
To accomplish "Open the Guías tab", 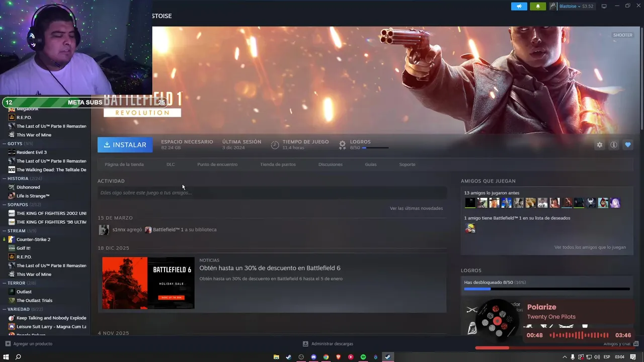I will 371,164.
